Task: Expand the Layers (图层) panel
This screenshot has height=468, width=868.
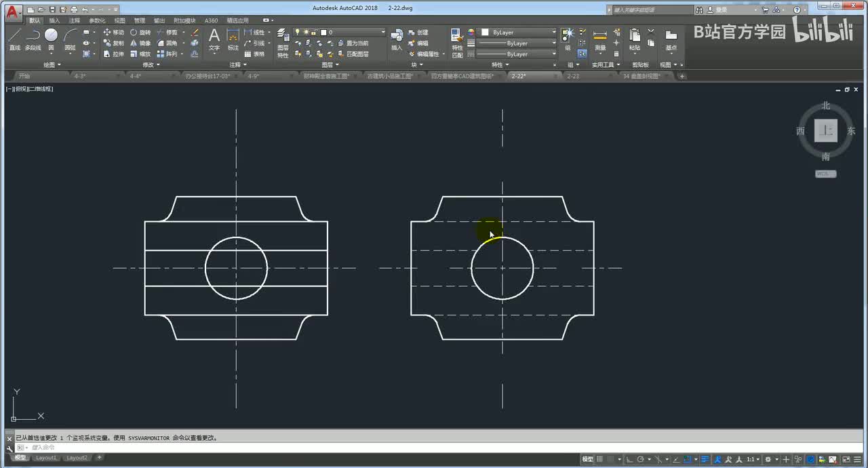Action: coord(330,65)
